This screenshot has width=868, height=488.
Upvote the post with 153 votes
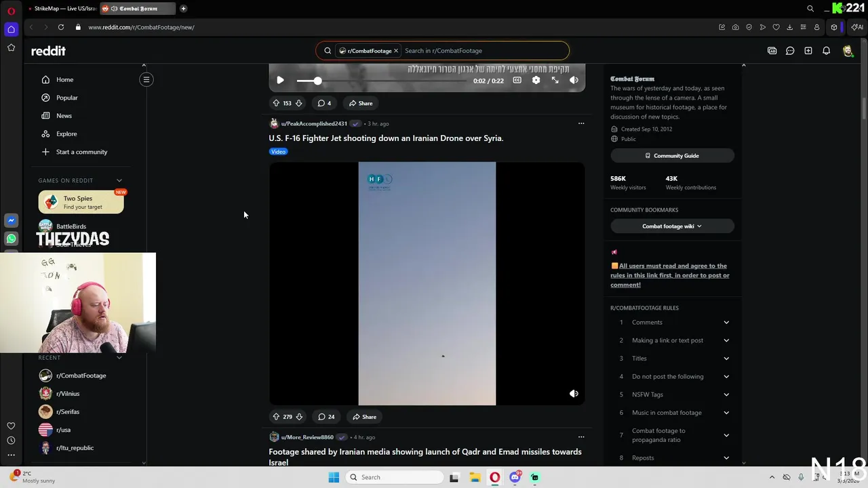(x=276, y=103)
